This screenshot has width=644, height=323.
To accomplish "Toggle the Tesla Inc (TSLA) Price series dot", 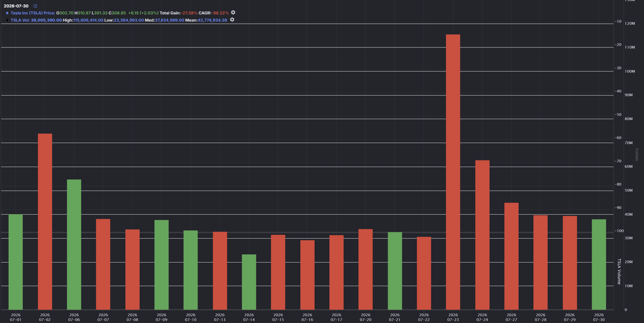I will point(7,13).
